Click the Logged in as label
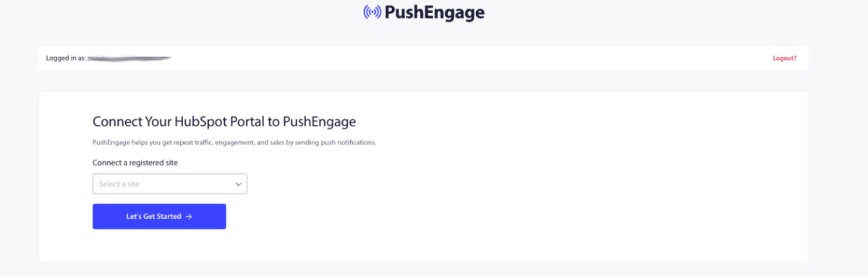This screenshot has width=868, height=276. (x=66, y=58)
